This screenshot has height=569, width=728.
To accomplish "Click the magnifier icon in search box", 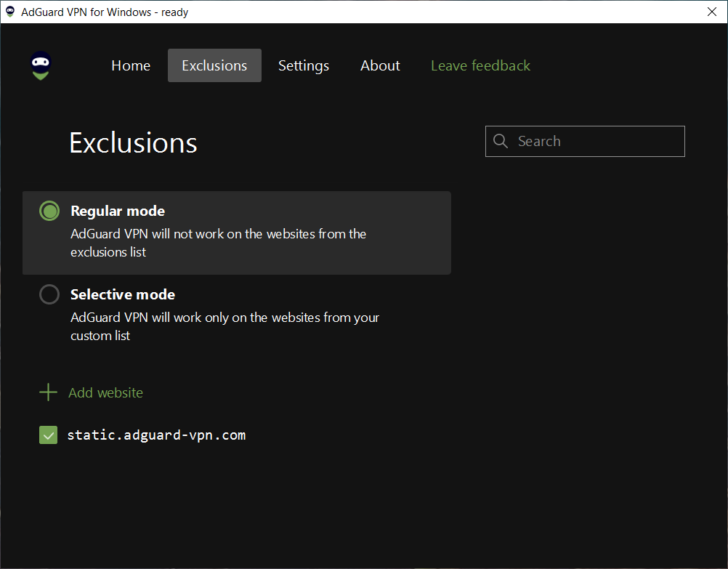I will click(x=501, y=142).
